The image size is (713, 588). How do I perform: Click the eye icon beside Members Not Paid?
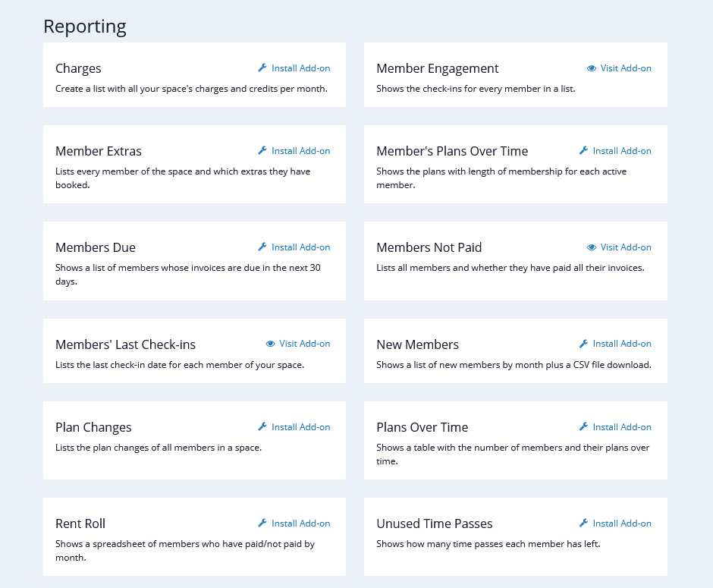(x=591, y=247)
